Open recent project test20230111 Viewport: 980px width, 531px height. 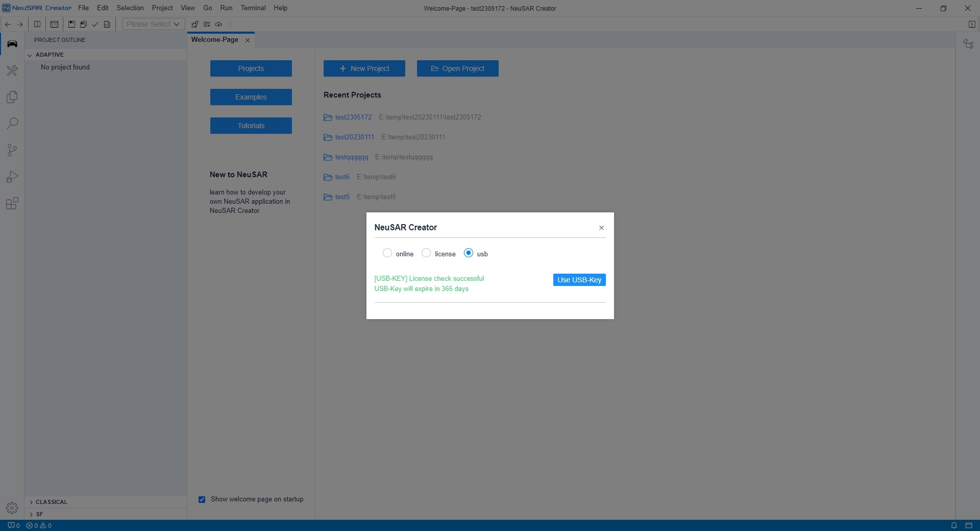354,137
